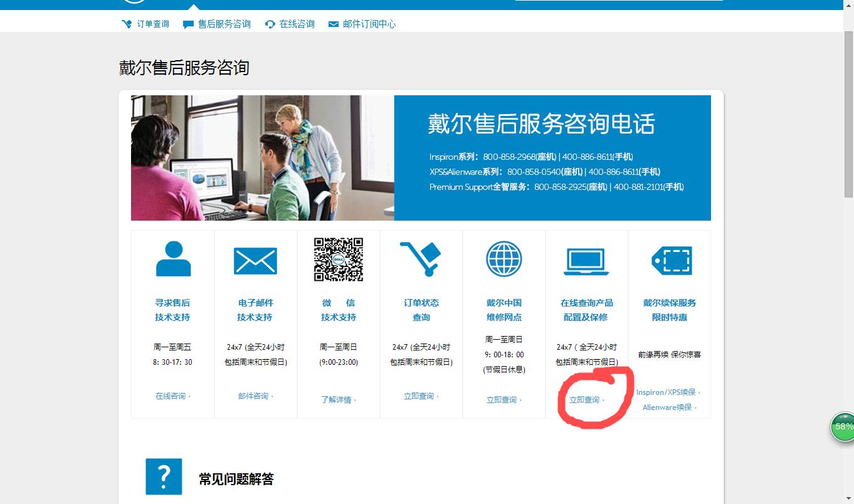
Task: Open the Inspiron/XPS续保 renewal link
Action: coord(667,392)
